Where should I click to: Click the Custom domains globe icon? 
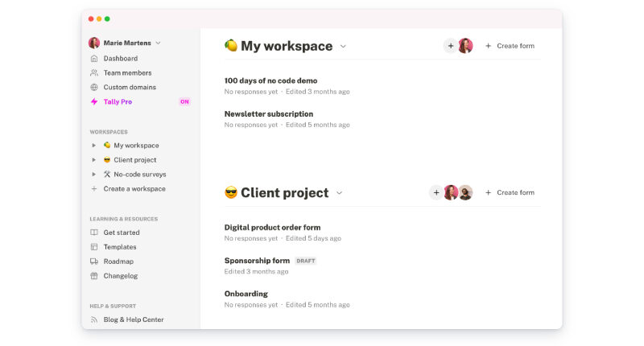point(94,88)
